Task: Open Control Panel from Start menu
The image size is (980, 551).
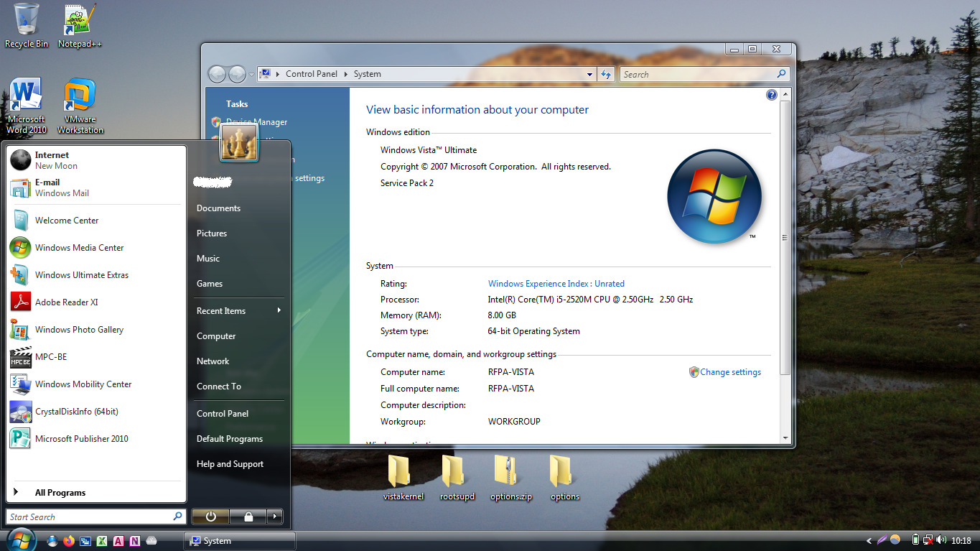Action: pyautogui.click(x=223, y=414)
